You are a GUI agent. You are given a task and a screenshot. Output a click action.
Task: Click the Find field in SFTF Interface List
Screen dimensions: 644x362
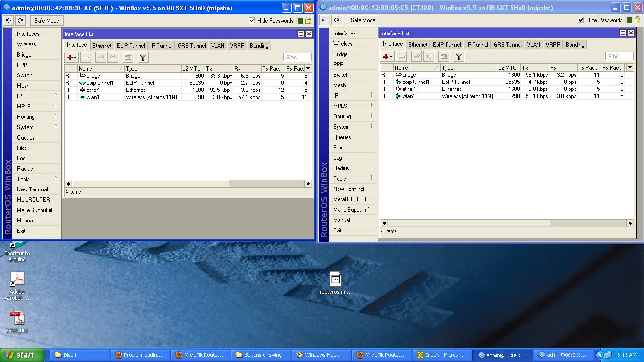click(297, 58)
